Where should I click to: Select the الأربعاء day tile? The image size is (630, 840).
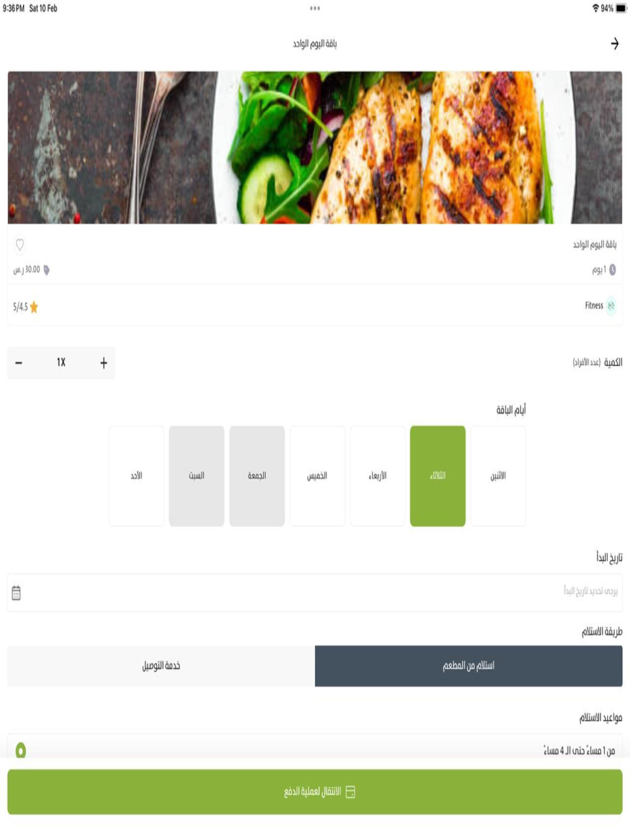(x=377, y=475)
